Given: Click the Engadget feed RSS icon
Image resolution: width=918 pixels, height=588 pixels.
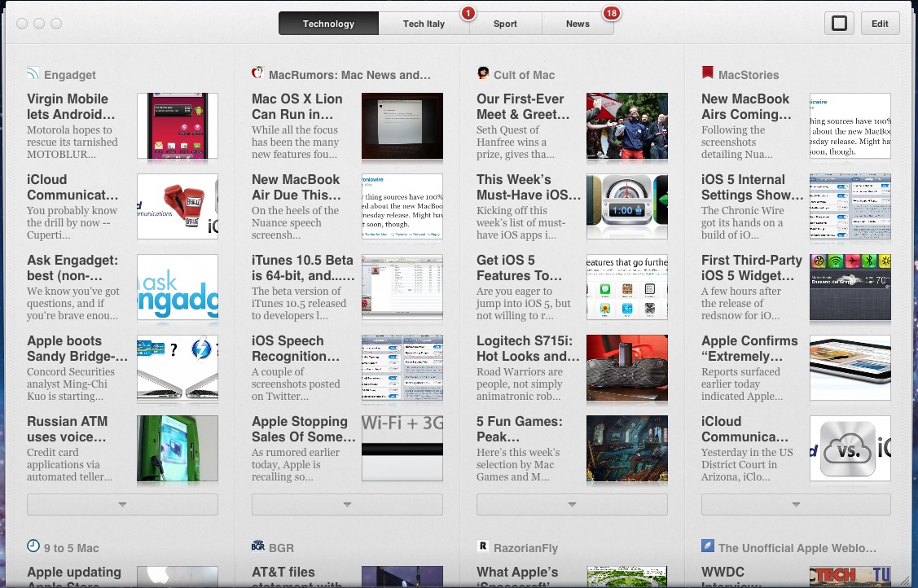Looking at the screenshot, I should pos(33,73).
